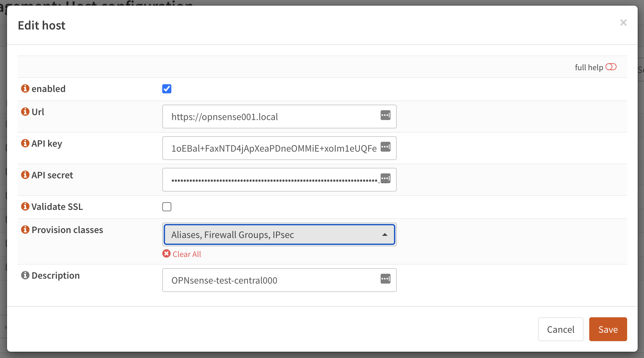644x358 pixels.
Task: Click info icon next to API key
Action: 25,143
